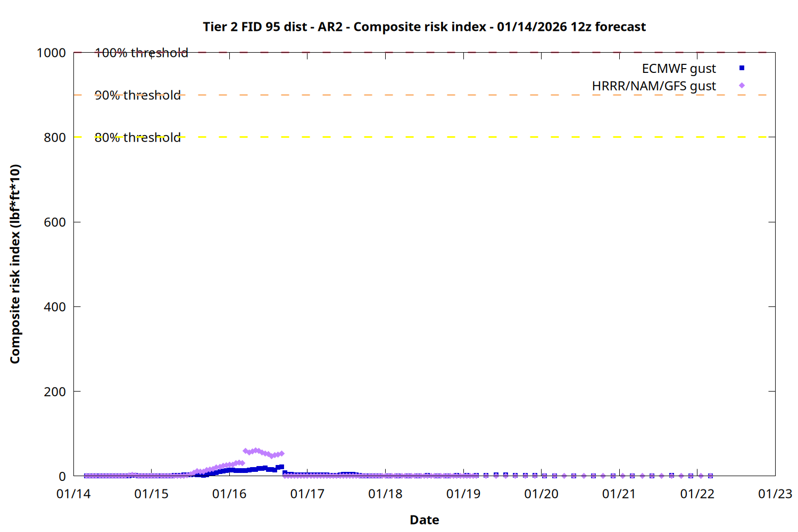Select the ECMWF gust legend label
798x532 pixels.
[x=678, y=69]
